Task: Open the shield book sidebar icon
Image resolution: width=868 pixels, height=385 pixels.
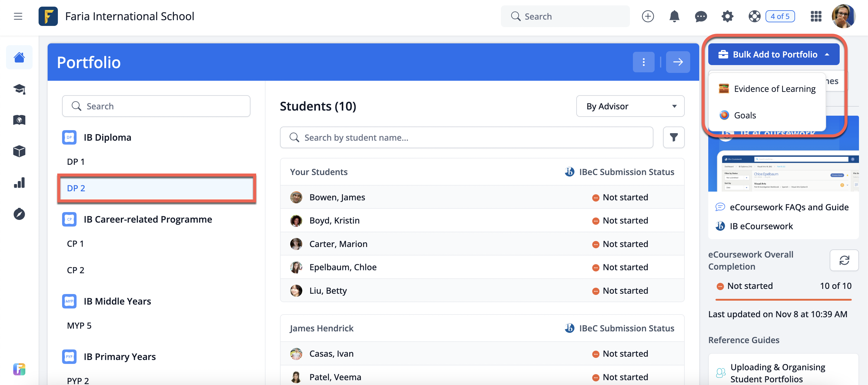Action: 19,120
